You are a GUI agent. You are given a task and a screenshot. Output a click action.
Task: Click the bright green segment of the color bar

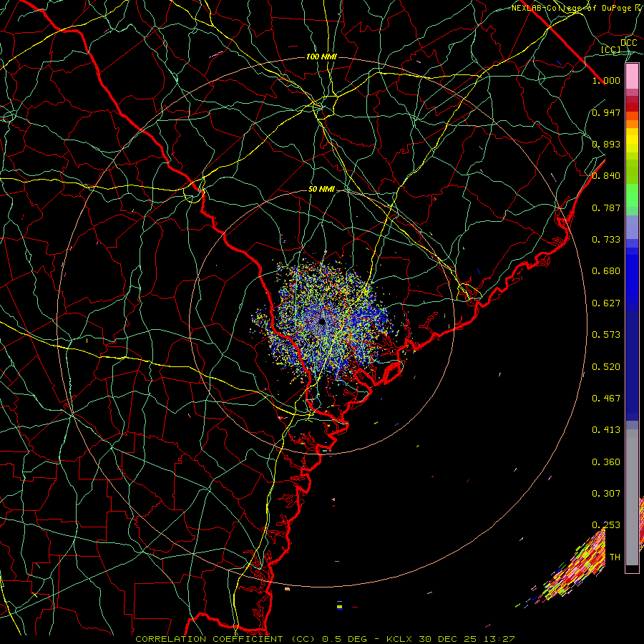tap(632, 195)
